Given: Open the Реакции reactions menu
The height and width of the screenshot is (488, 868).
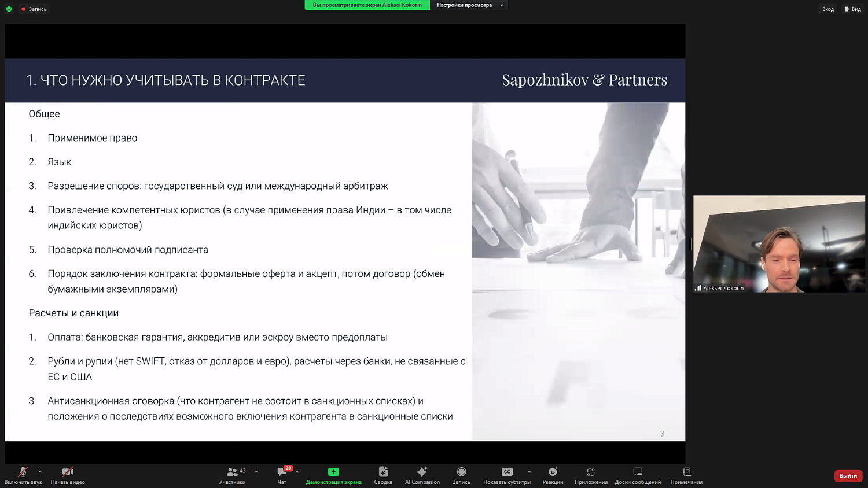Looking at the screenshot, I should pos(553,475).
